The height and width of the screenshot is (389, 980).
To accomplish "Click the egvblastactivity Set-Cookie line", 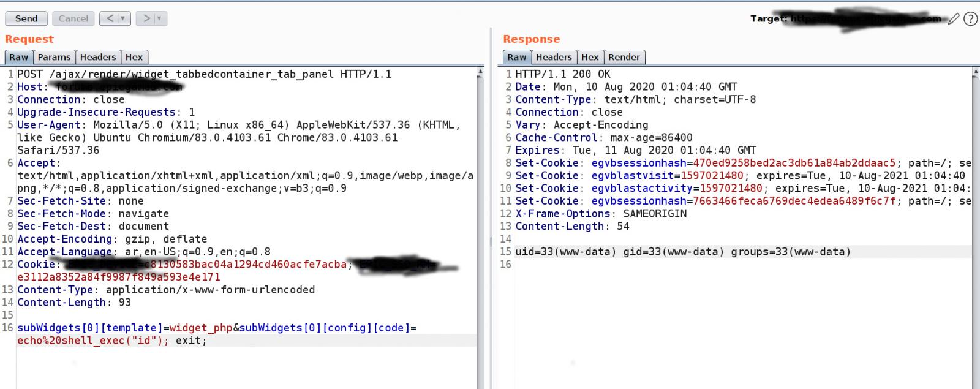I will 743,188.
